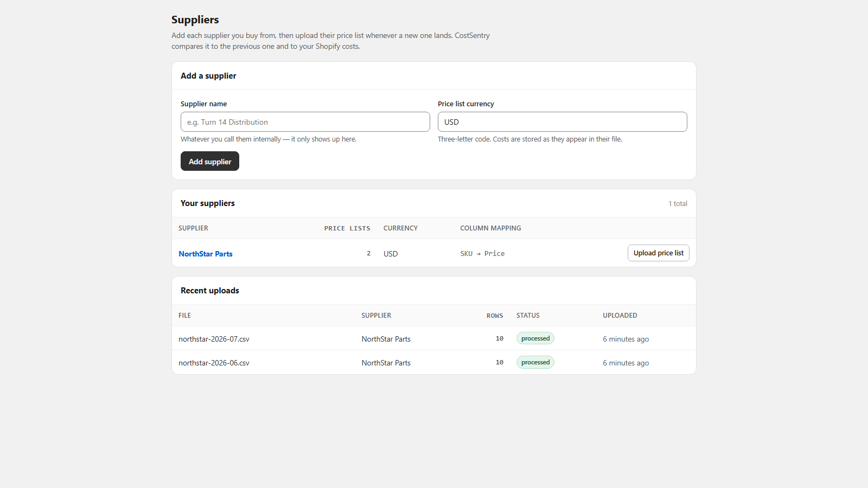Click upload time of northstar-2026-06.csv

tap(626, 363)
